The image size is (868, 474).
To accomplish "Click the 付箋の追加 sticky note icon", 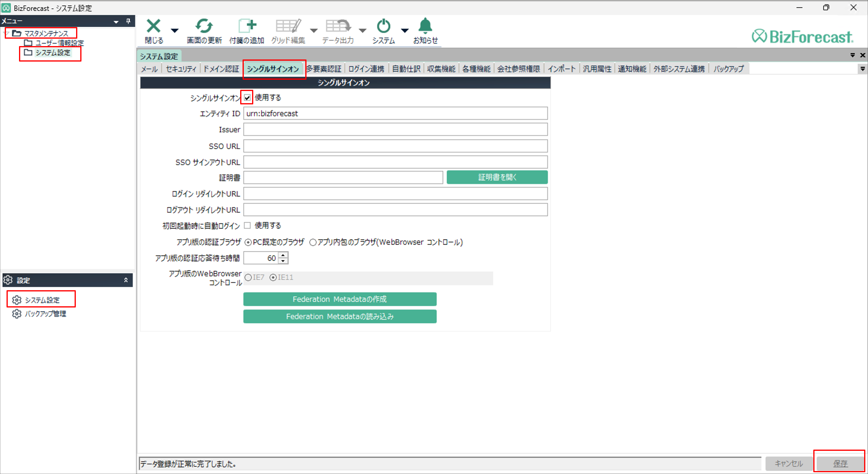I will tap(247, 26).
